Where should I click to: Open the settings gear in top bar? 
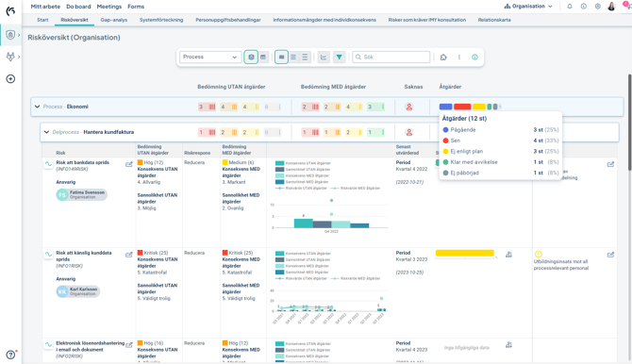598,7
